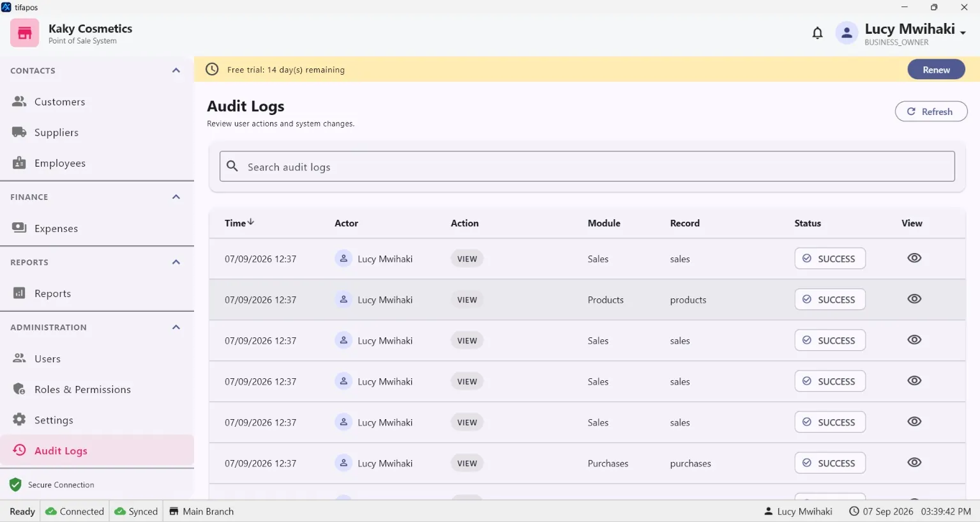Collapse the Reports section

tap(176, 262)
